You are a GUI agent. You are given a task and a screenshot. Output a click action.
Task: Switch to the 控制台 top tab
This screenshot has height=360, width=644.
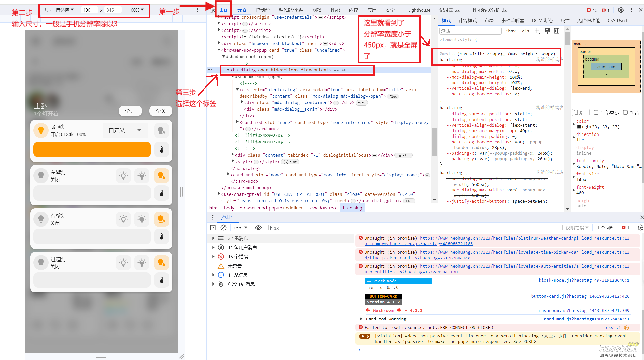tap(262, 10)
